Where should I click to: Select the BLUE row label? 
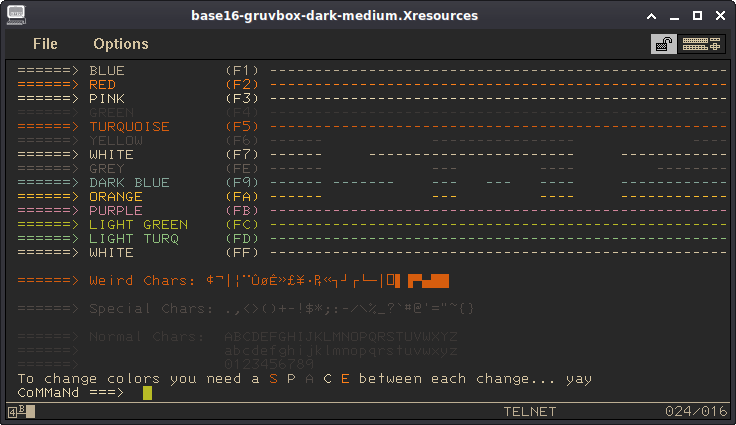tap(107, 70)
